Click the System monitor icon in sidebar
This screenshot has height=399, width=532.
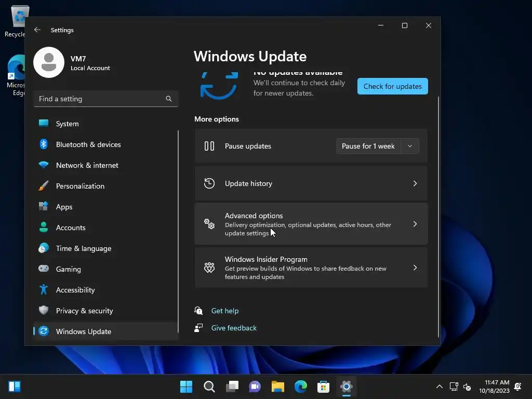[44, 124]
